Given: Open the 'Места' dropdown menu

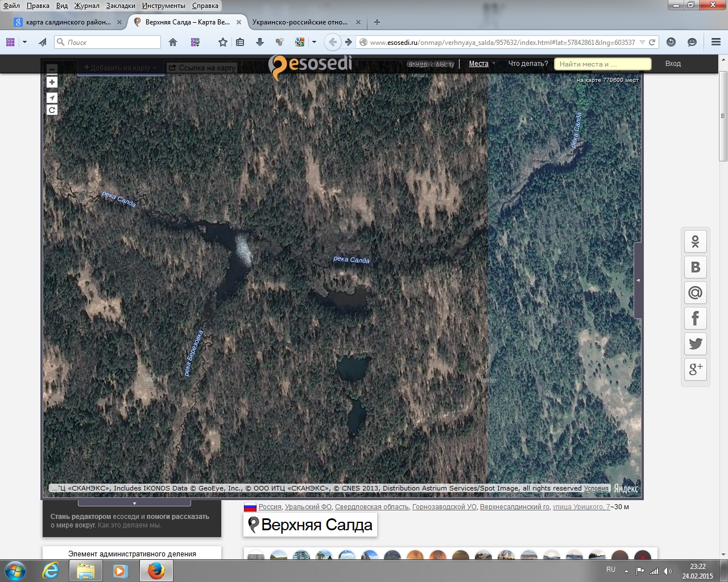Looking at the screenshot, I should (482, 64).
